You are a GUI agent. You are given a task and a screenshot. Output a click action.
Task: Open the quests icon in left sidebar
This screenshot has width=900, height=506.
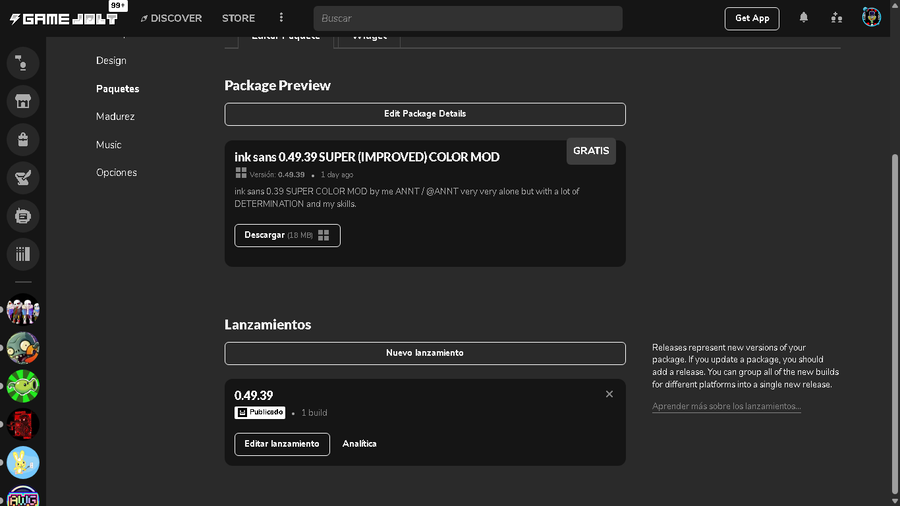pyautogui.click(x=23, y=178)
